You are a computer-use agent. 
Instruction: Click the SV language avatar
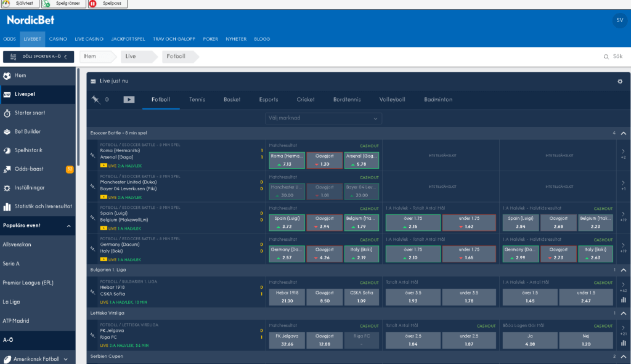pos(620,20)
